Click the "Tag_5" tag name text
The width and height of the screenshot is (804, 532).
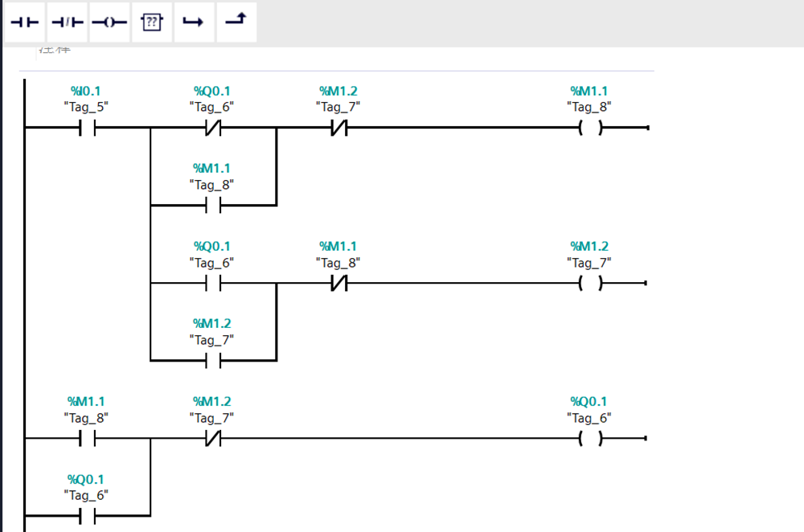pyautogui.click(x=87, y=106)
